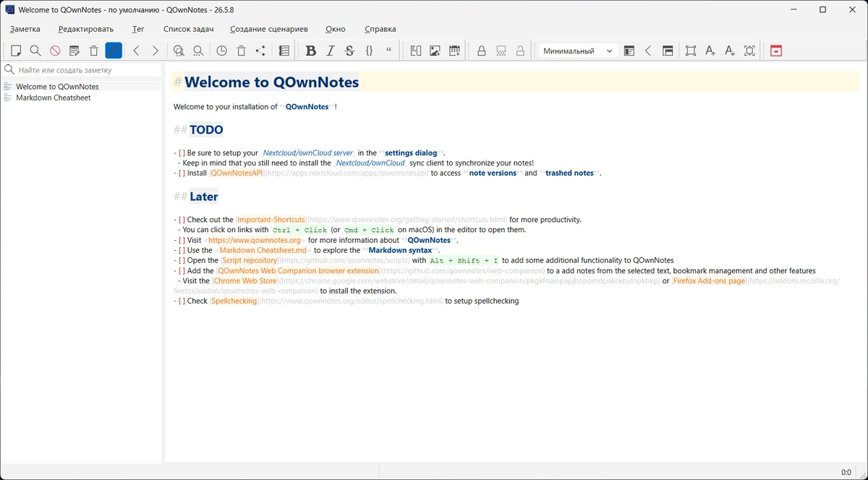Select the Welcome to QOwnNotes note
This screenshot has width=868, height=480.
[x=81, y=86]
